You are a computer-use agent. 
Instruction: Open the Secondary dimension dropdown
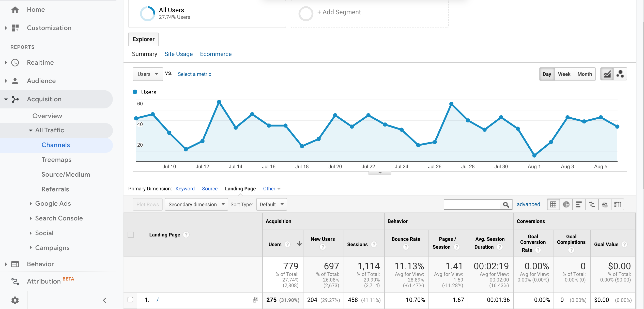coord(196,204)
